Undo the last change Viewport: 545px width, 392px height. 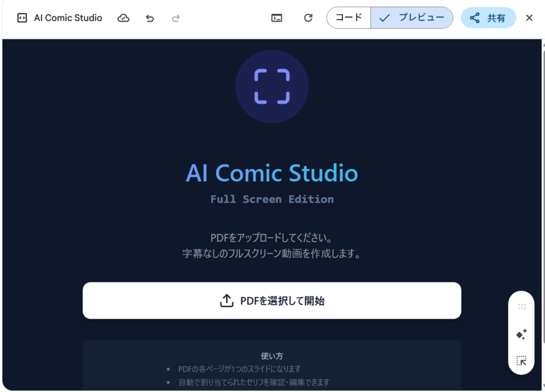(x=150, y=18)
